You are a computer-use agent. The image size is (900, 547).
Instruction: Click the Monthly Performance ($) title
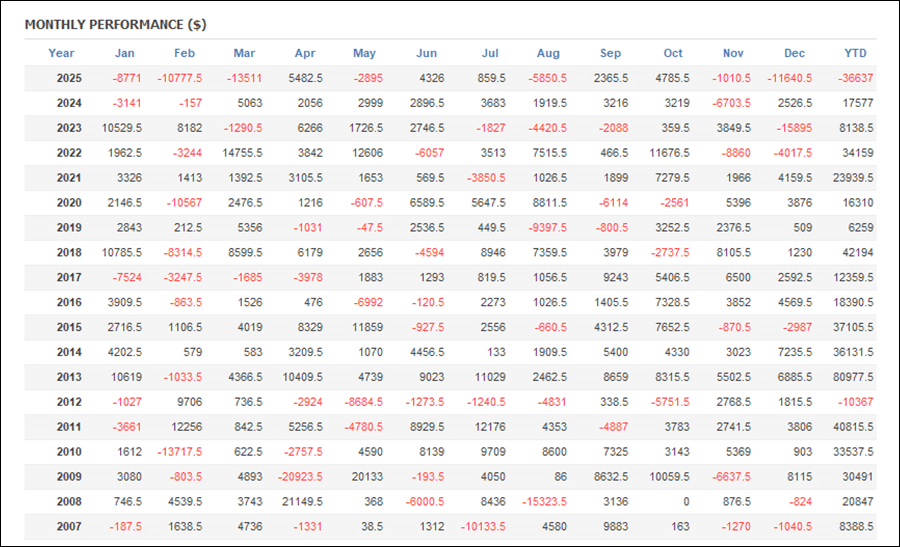pyautogui.click(x=115, y=24)
